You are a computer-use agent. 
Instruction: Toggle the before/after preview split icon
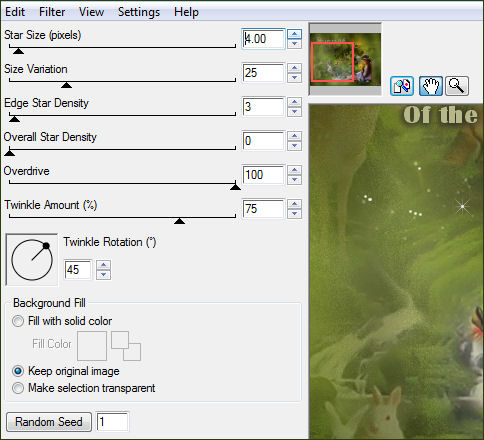[402, 86]
